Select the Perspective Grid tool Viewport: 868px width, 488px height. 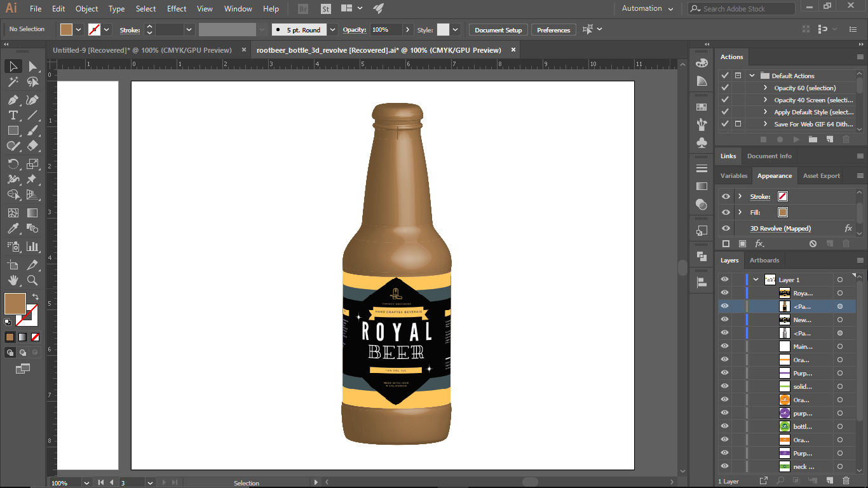coord(32,195)
